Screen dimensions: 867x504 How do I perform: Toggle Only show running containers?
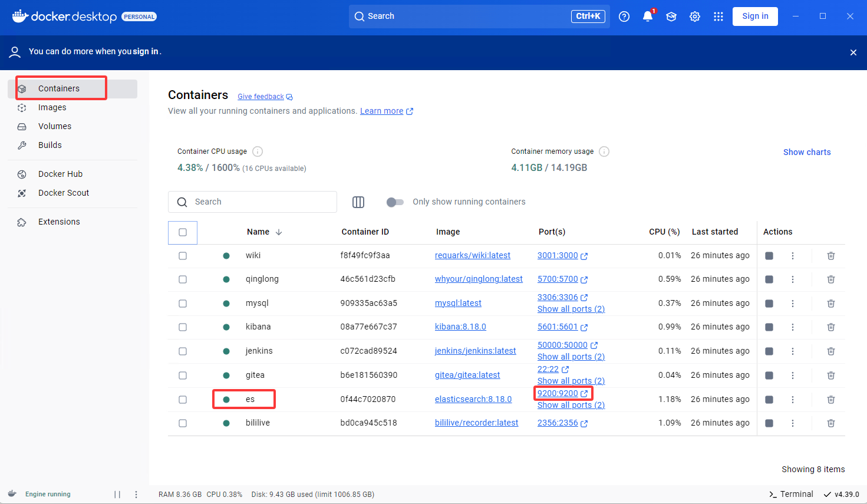(x=395, y=202)
